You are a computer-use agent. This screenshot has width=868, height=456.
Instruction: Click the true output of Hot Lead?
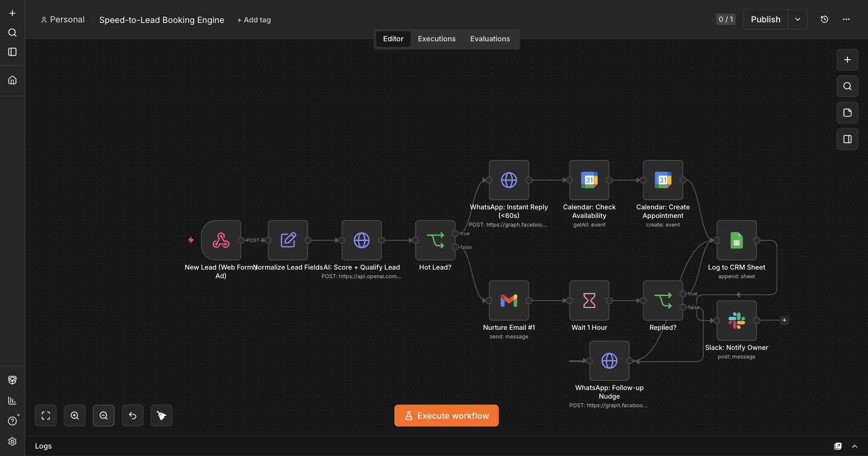coord(455,233)
